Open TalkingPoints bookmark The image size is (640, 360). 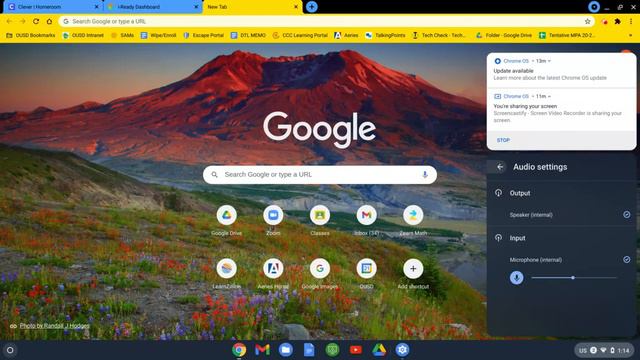pyautogui.click(x=385, y=36)
